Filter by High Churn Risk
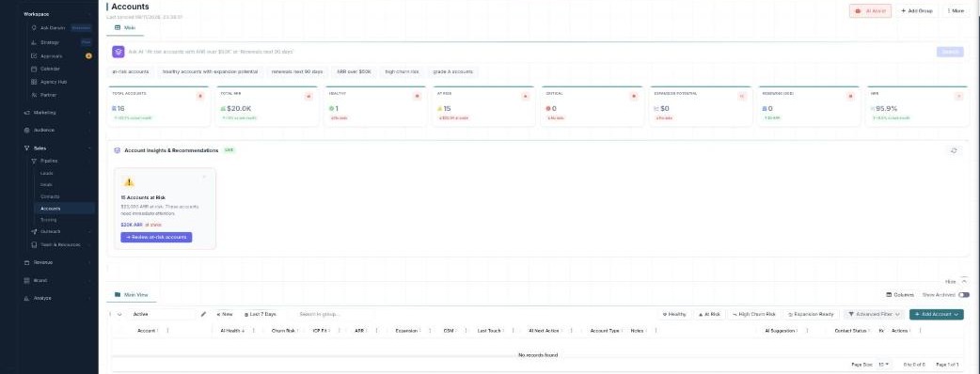 [x=754, y=314]
